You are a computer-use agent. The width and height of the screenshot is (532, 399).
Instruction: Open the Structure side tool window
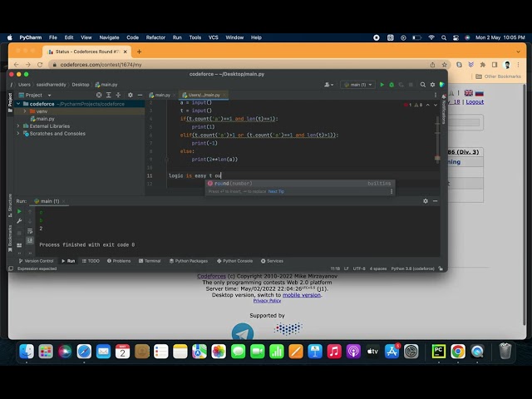tap(10, 205)
